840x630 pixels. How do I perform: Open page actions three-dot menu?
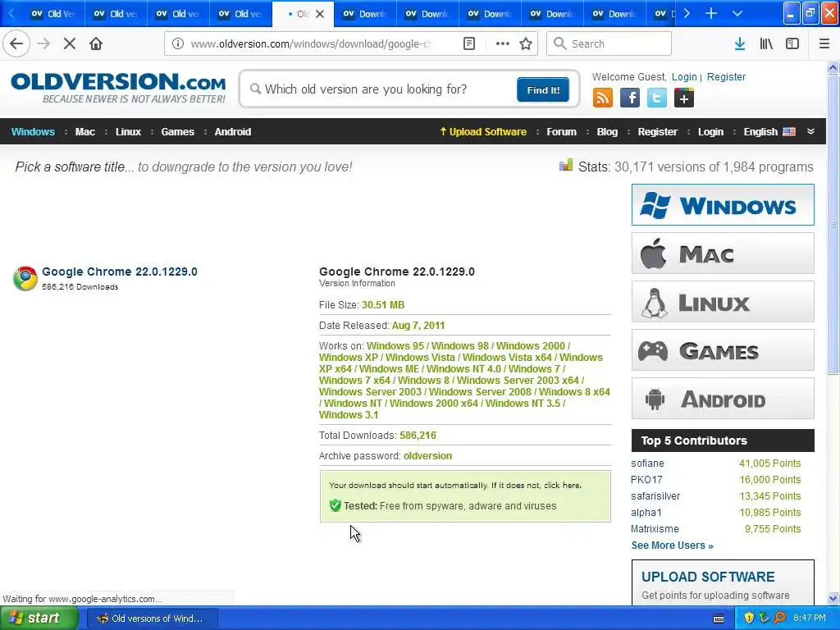pyautogui.click(x=503, y=43)
